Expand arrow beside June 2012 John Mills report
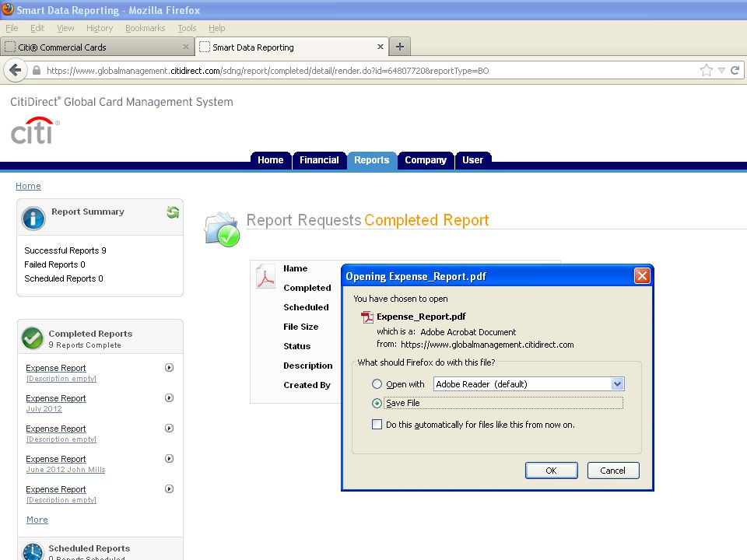 pos(169,459)
